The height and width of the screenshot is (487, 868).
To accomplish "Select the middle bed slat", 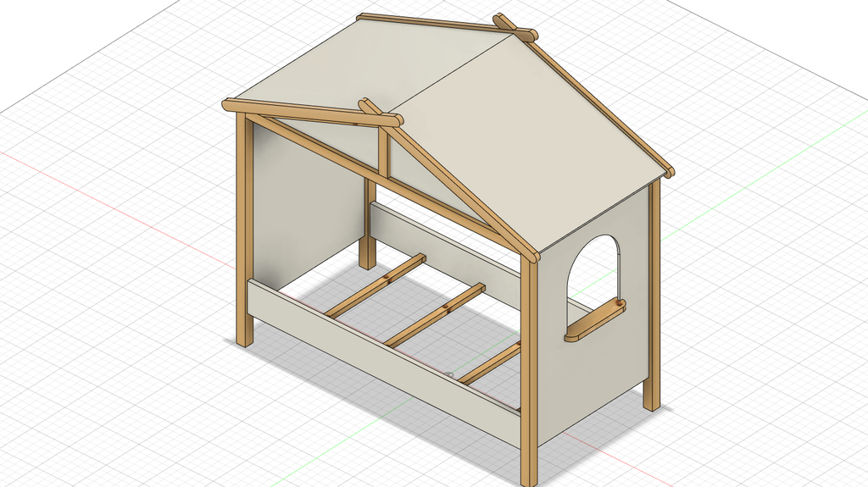I will tap(435, 315).
